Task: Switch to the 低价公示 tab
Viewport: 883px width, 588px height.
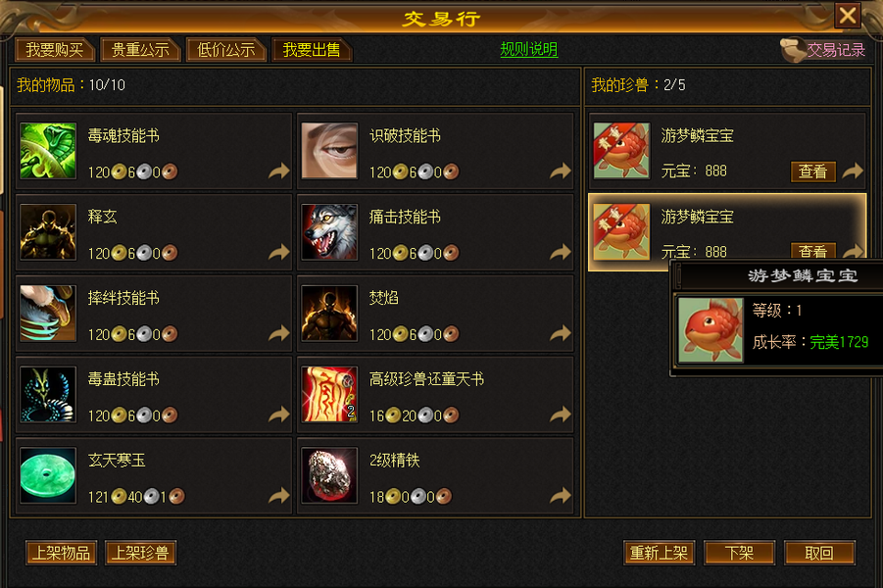Action: pyautogui.click(x=225, y=50)
